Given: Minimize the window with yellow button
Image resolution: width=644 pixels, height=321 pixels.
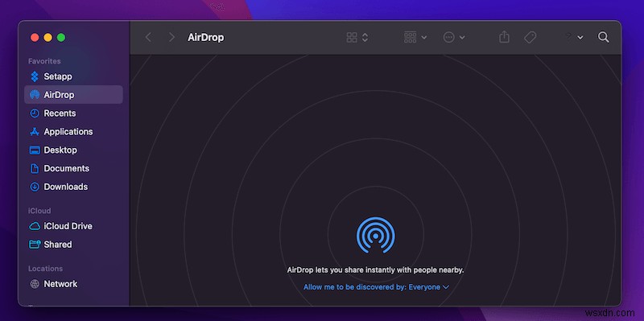Looking at the screenshot, I should (x=48, y=38).
